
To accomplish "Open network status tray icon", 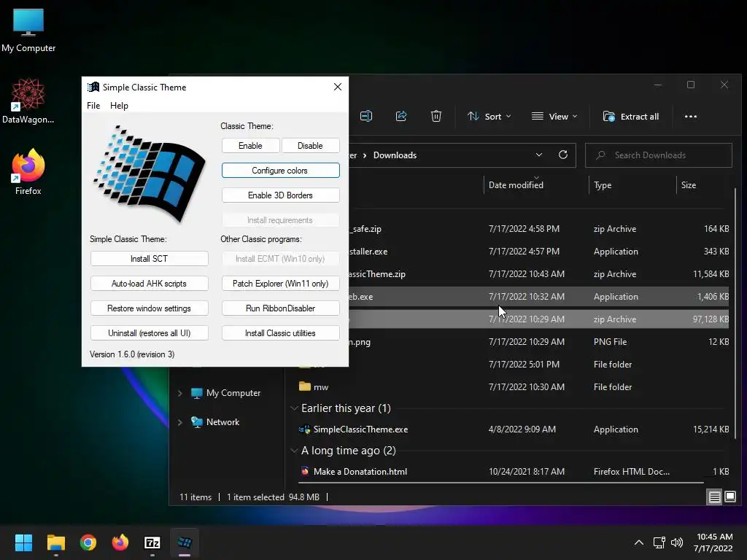I will pyautogui.click(x=659, y=542).
